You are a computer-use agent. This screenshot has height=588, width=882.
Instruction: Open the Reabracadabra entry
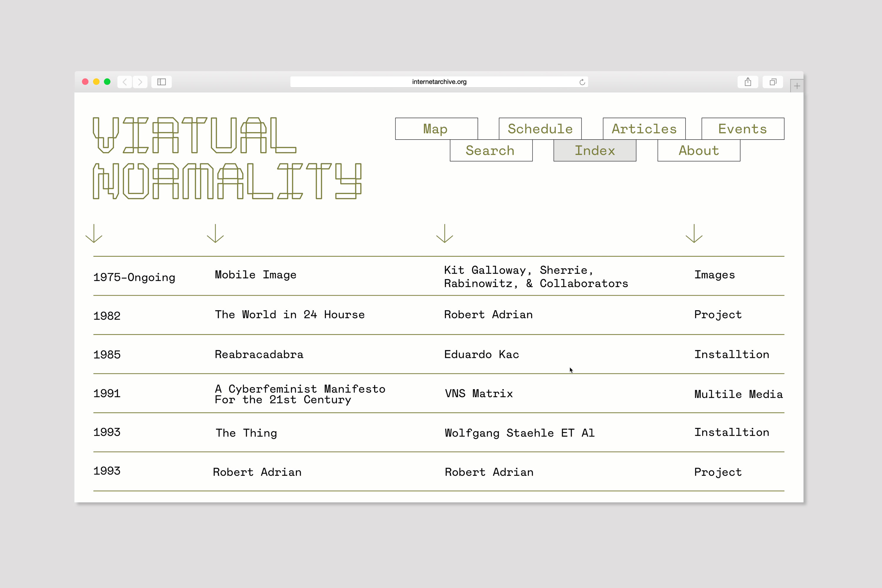click(x=259, y=354)
